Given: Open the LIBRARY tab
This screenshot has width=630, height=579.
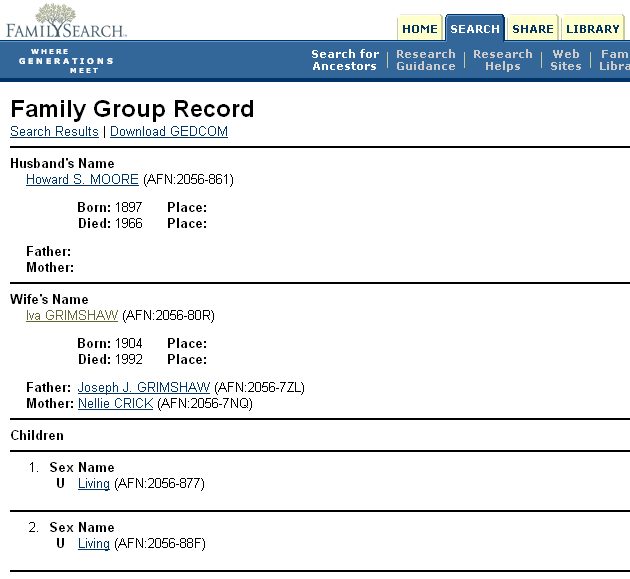Looking at the screenshot, I should point(592,29).
